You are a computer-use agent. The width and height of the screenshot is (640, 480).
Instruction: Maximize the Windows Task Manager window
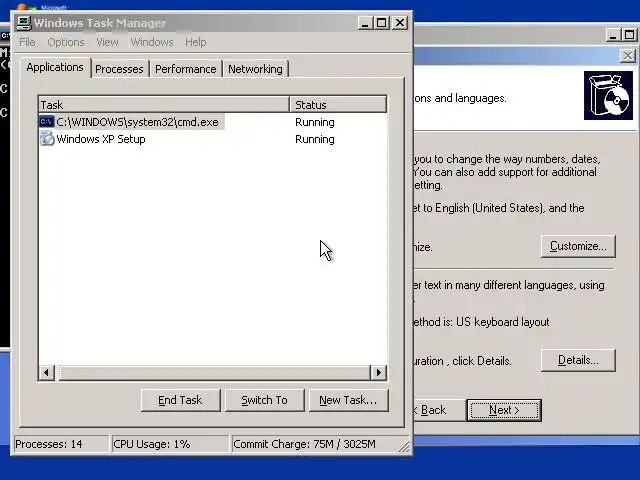point(382,23)
